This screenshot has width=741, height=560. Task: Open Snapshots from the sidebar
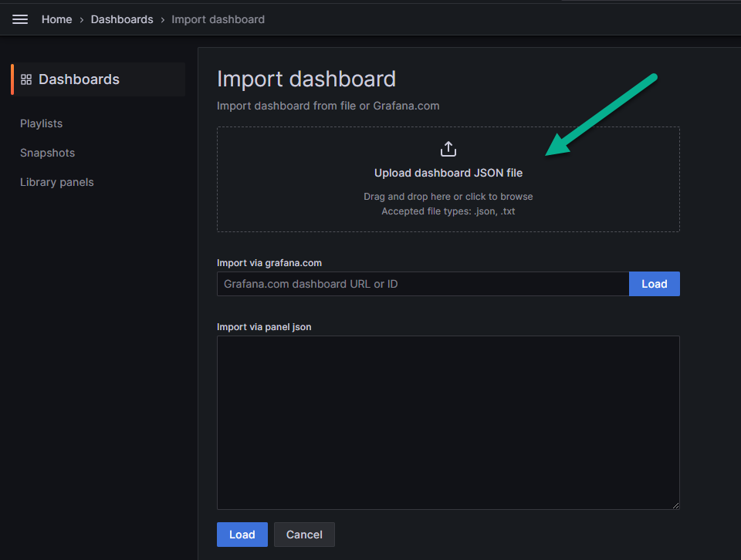click(47, 153)
